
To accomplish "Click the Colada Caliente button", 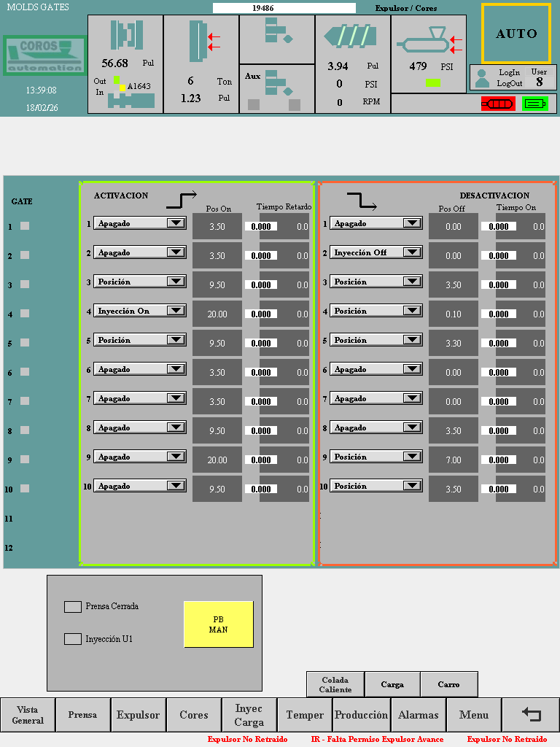I will (x=335, y=684).
